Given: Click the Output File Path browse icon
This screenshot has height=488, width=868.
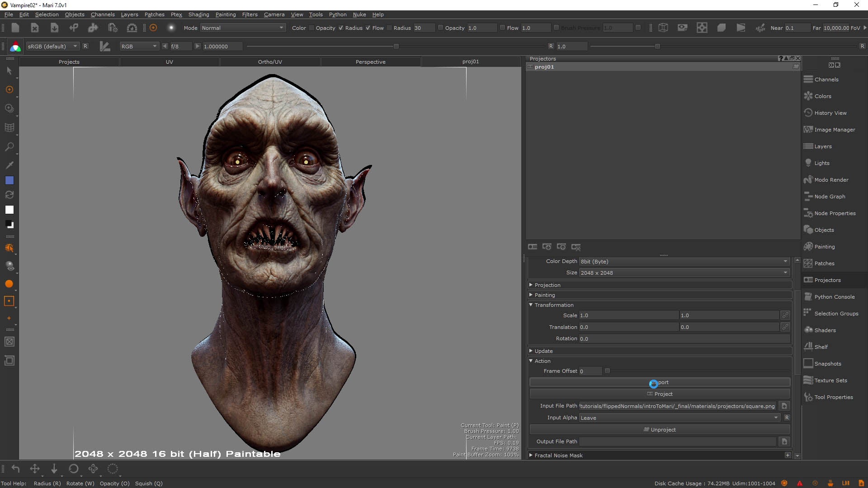Looking at the screenshot, I should pos(784,441).
